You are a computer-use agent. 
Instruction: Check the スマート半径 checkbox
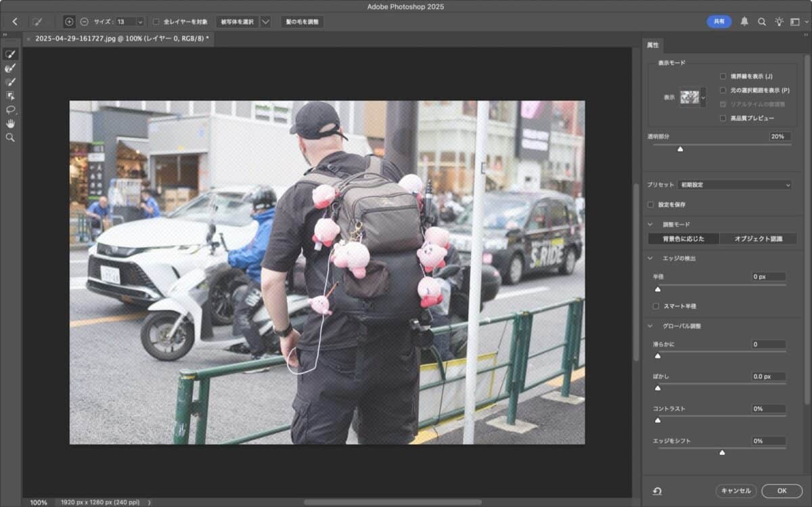(x=656, y=306)
